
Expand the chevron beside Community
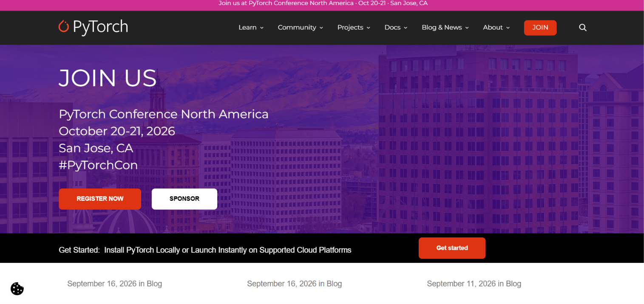coord(321,28)
